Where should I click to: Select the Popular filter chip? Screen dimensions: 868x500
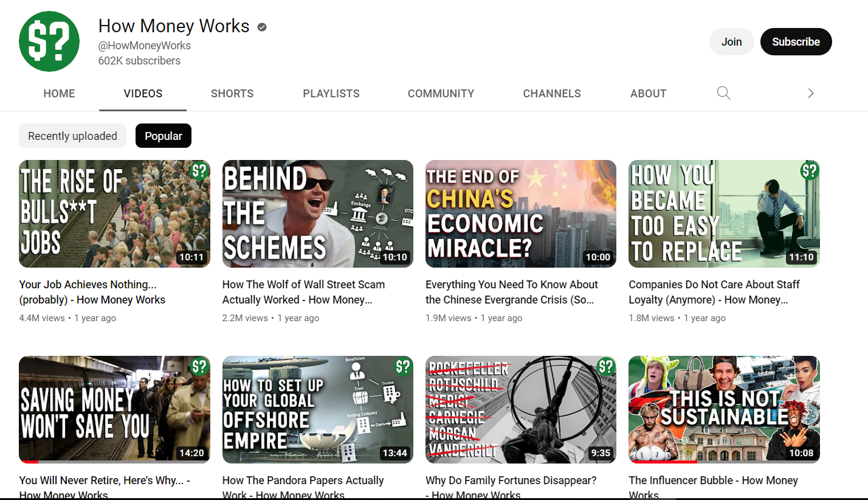(163, 136)
